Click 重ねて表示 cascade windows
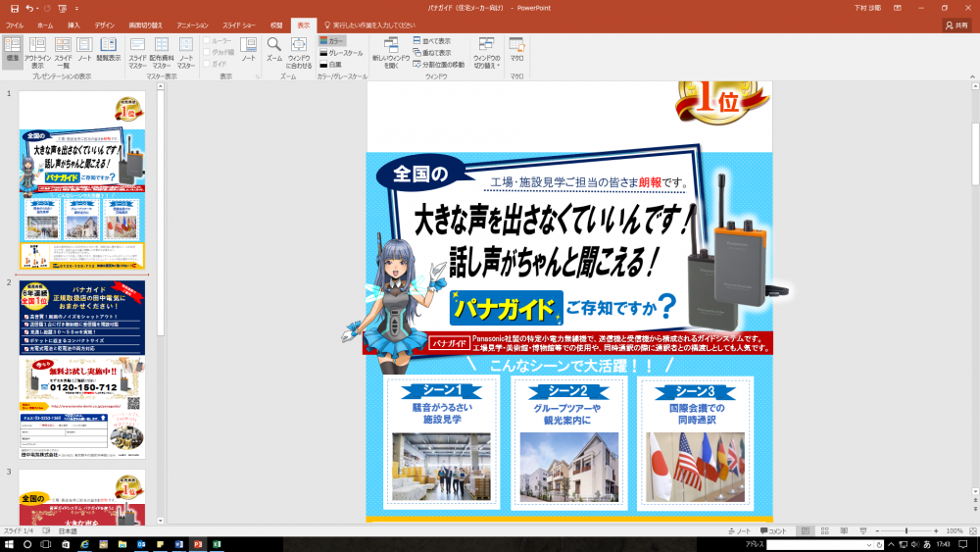The height and width of the screenshot is (552, 980). 431,53
